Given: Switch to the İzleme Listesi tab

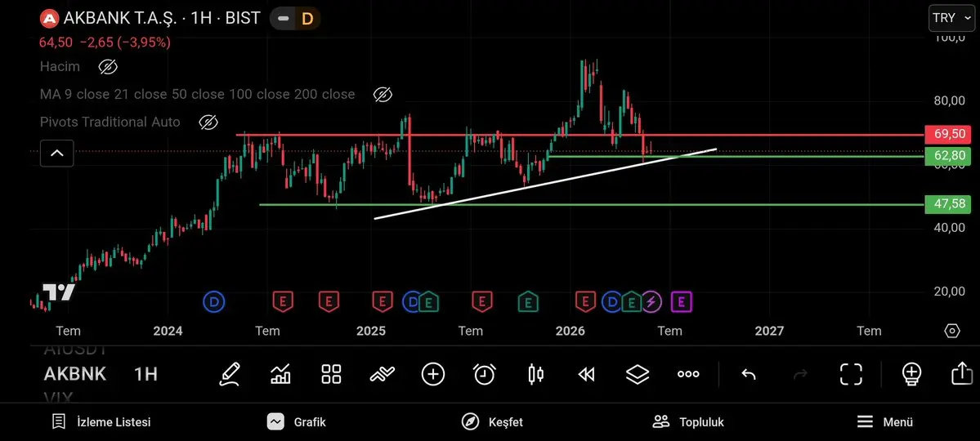Looking at the screenshot, I should point(101,421).
